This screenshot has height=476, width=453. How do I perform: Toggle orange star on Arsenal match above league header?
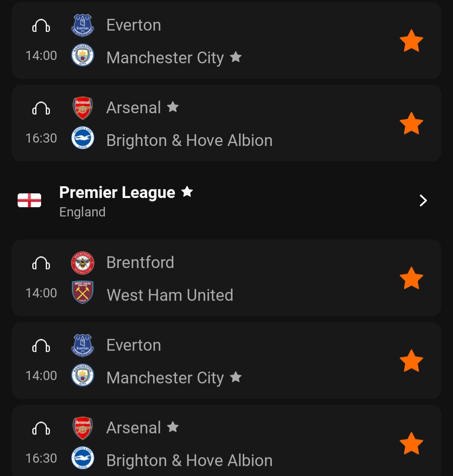(x=411, y=123)
